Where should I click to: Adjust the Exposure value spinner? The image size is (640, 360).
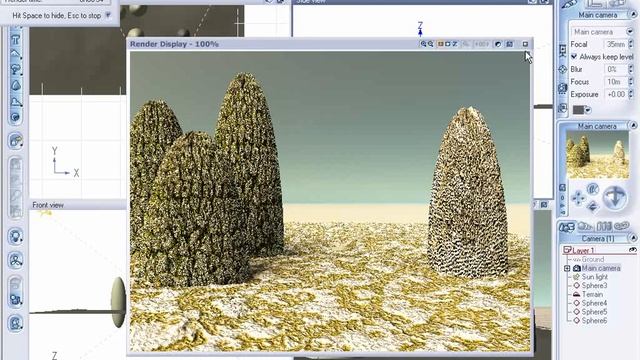click(x=631, y=94)
